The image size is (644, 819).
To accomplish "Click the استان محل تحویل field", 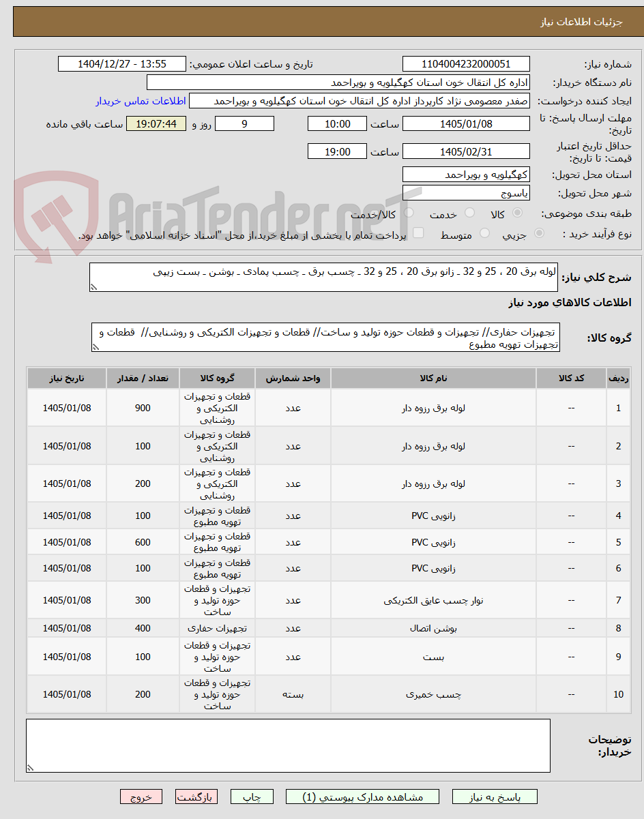I will click(466, 175).
